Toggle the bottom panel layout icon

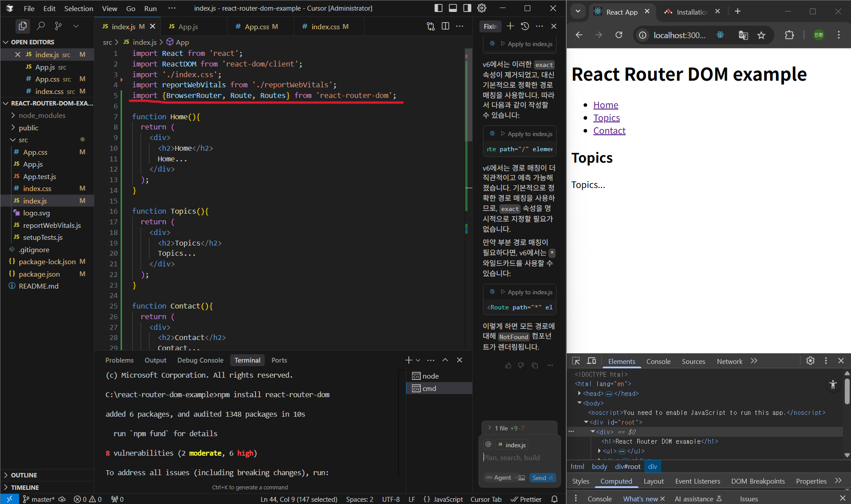click(x=453, y=8)
